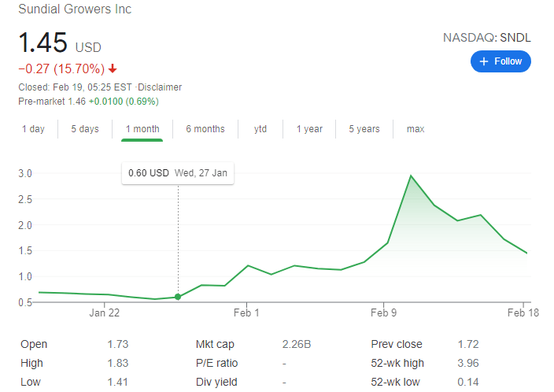Screen dimensions: 554x392
Task: Click the 1.45 price value
Action: (x=42, y=43)
